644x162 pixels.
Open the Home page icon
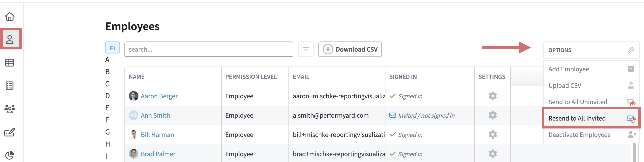10,16
